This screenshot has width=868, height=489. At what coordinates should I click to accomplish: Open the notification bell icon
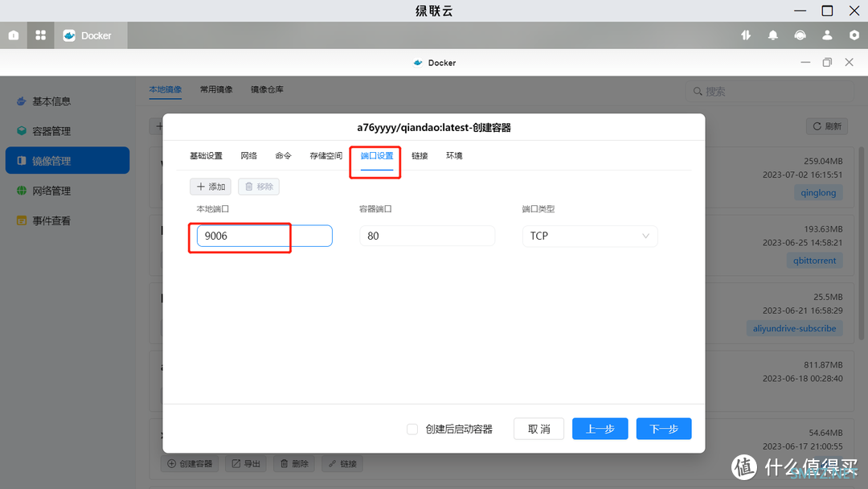(772, 35)
